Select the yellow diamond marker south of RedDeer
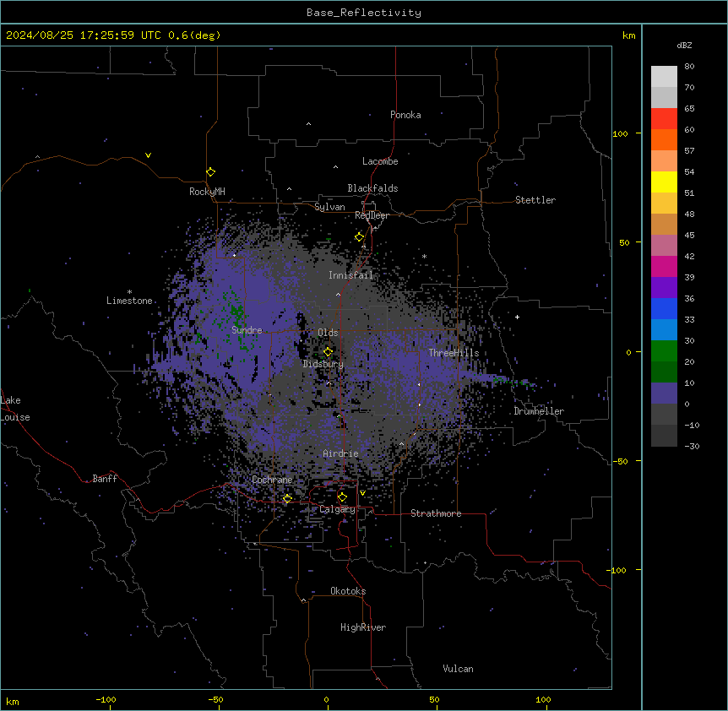This screenshot has height=711, width=728. pyautogui.click(x=359, y=236)
